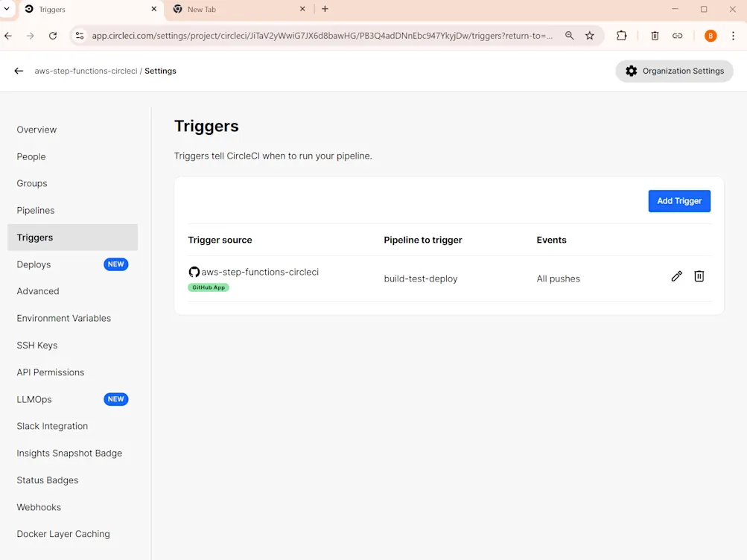747x560 pixels.
Task: Click the copy link icon in the toolbar
Action: click(x=676, y=35)
